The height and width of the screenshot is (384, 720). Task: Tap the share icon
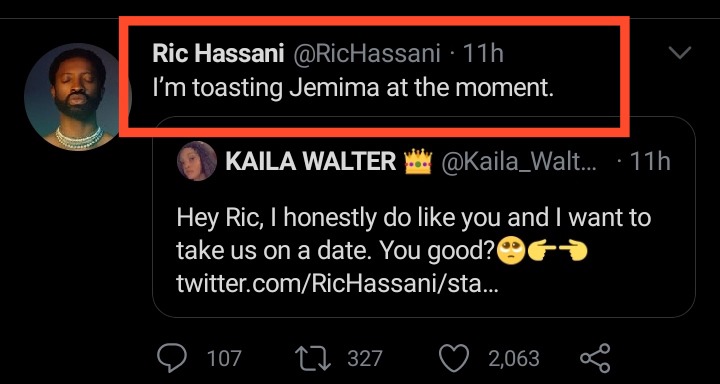[x=596, y=358]
